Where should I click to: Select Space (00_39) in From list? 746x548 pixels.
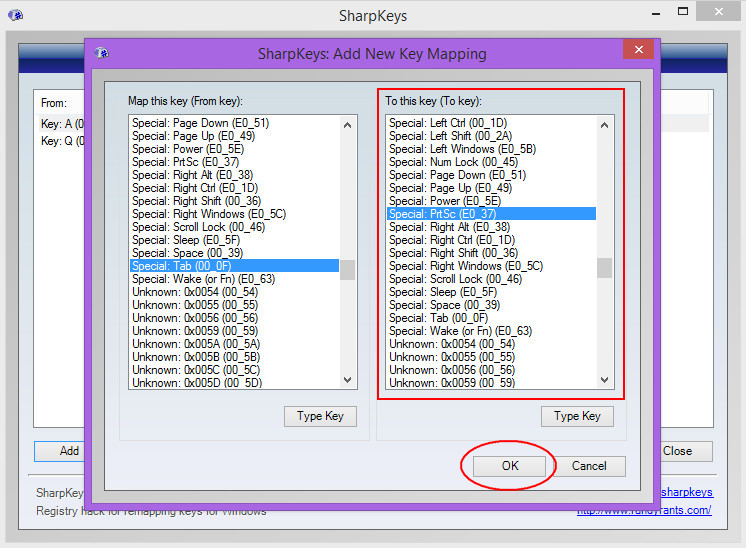click(234, 253)
